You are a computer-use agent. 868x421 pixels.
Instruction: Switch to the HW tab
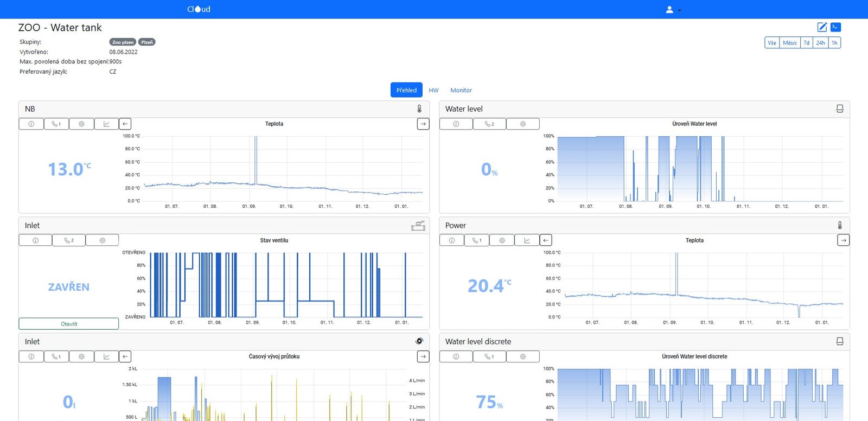tap(433, 90)
